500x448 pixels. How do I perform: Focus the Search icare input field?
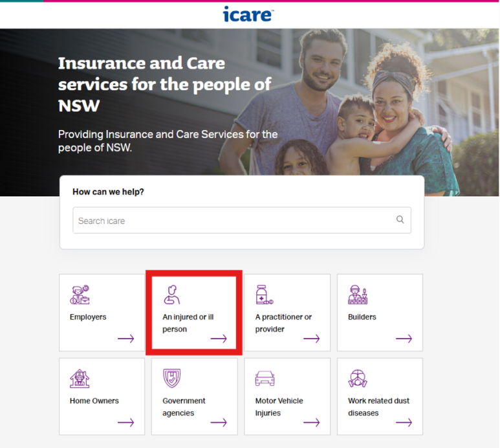(x=242, y=220)
